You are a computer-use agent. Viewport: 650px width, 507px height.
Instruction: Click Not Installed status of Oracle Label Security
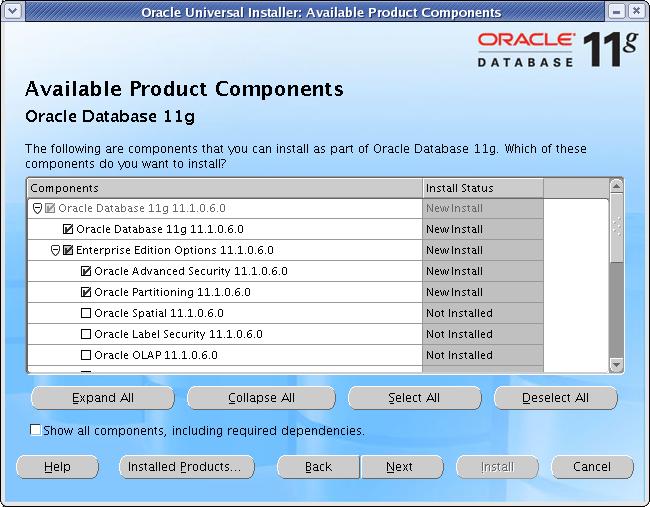point(459,334)
